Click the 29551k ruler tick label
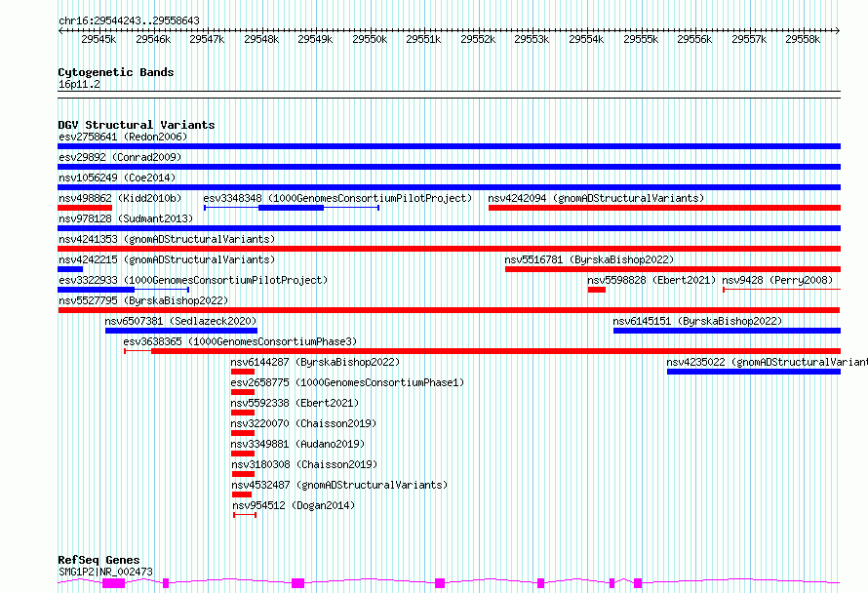This screenshot has height=593, width=868. point(423,39)
